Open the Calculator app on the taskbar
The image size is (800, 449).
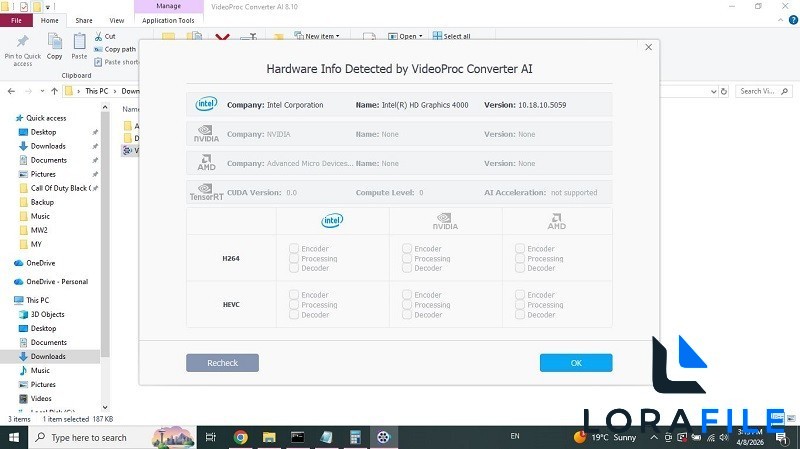(x=355, y=437)
